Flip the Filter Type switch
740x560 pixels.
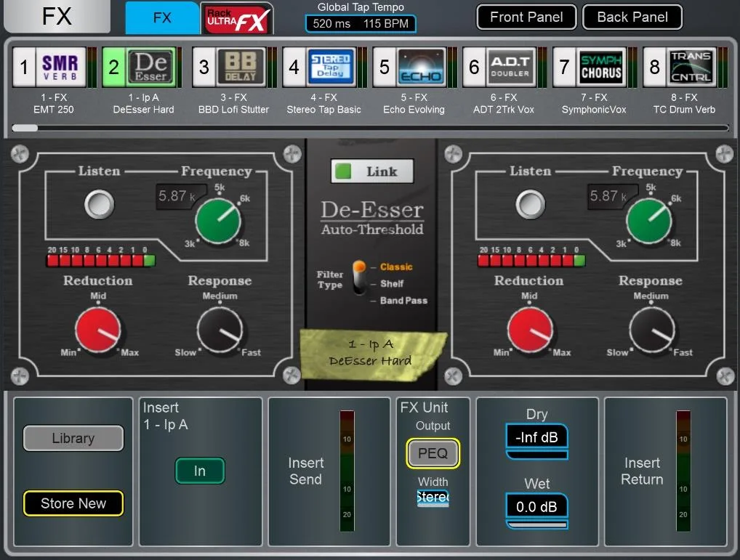point(359,277)
